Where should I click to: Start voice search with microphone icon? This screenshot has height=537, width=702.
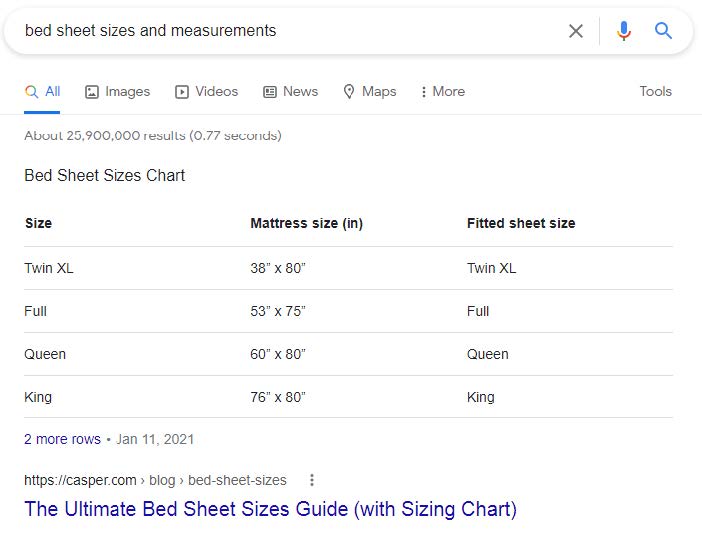(624, 31)
